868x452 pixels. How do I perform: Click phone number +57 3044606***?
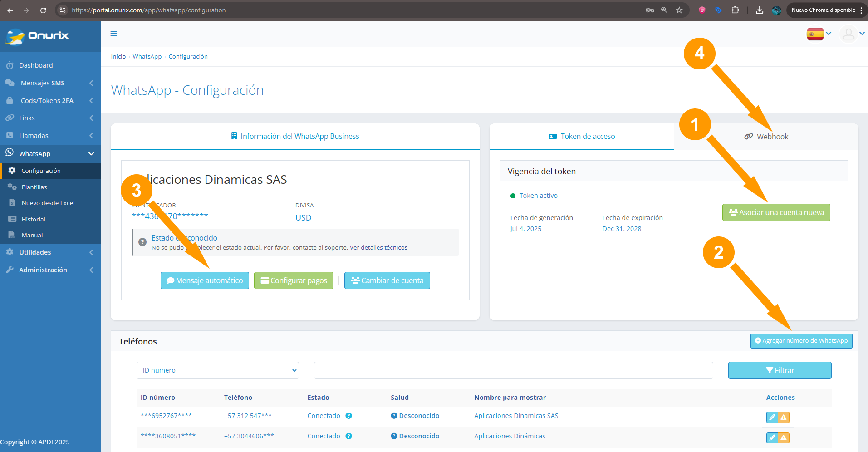tap(249, 436)
